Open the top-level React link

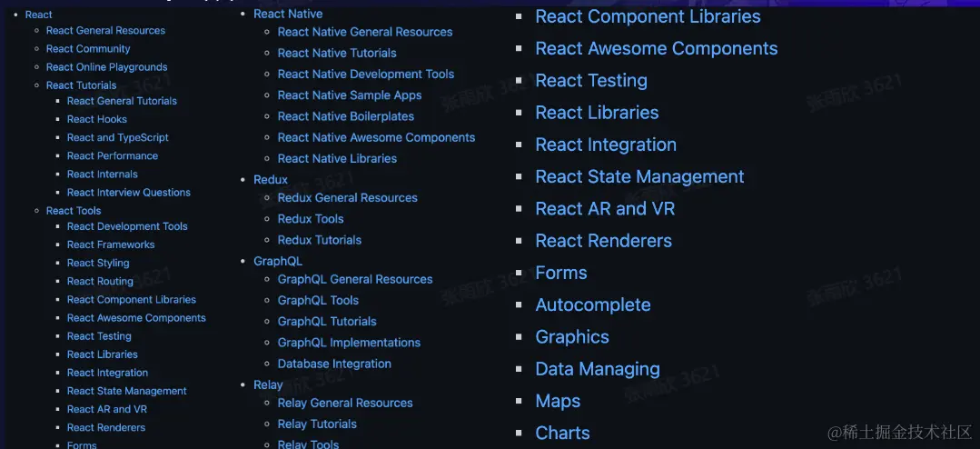39,15
